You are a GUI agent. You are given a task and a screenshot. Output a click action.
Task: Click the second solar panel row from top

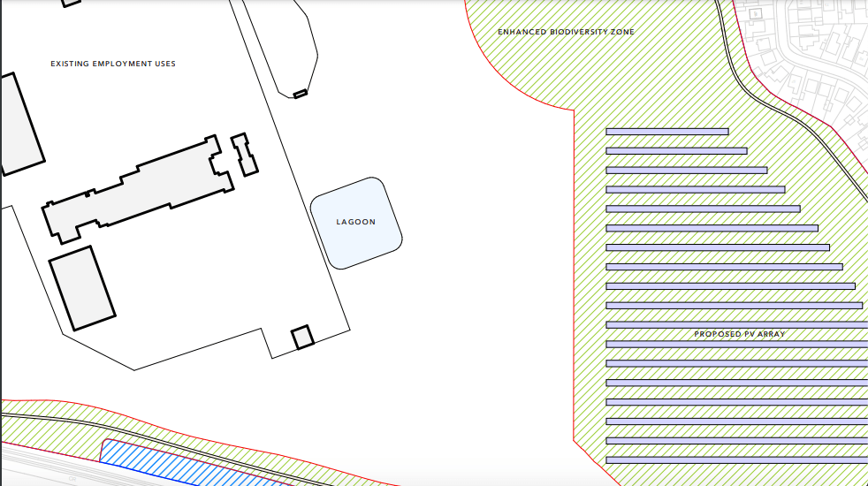[x=676, y=151]
